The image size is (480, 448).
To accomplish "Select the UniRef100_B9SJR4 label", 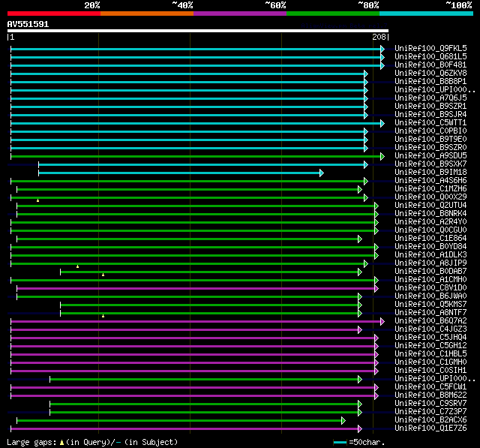I will (x=430, y=114).
